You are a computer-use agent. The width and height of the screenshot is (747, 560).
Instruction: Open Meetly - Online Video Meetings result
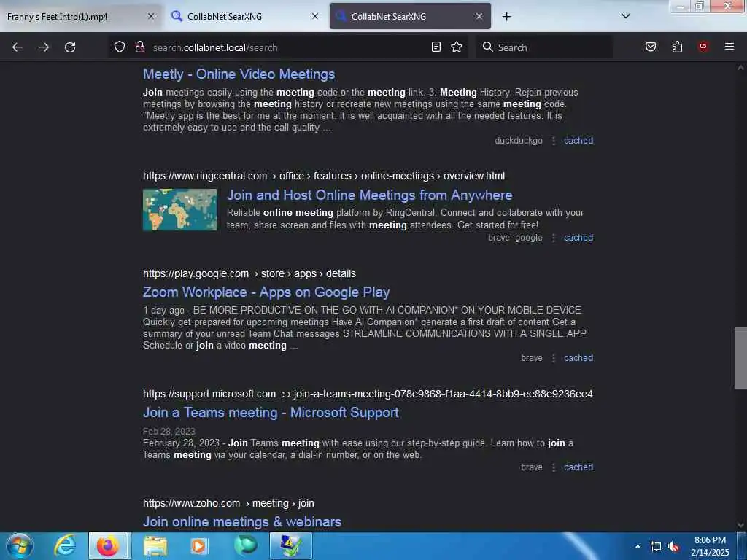point(239,74)
